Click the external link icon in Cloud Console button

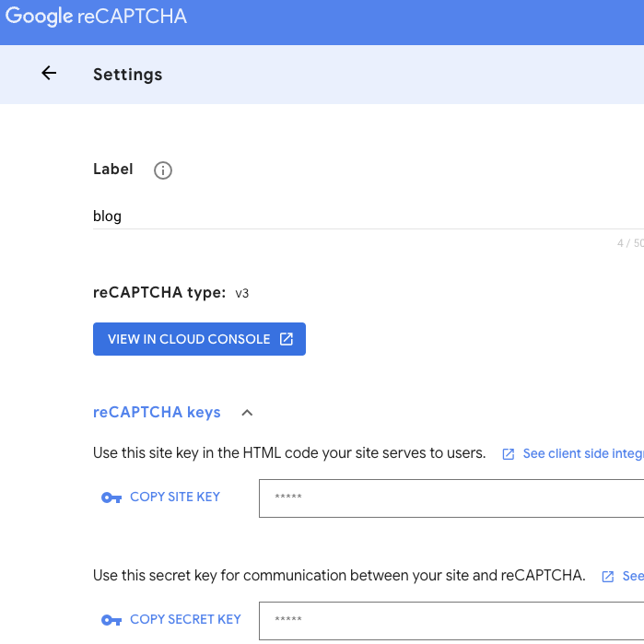[286, 339]
